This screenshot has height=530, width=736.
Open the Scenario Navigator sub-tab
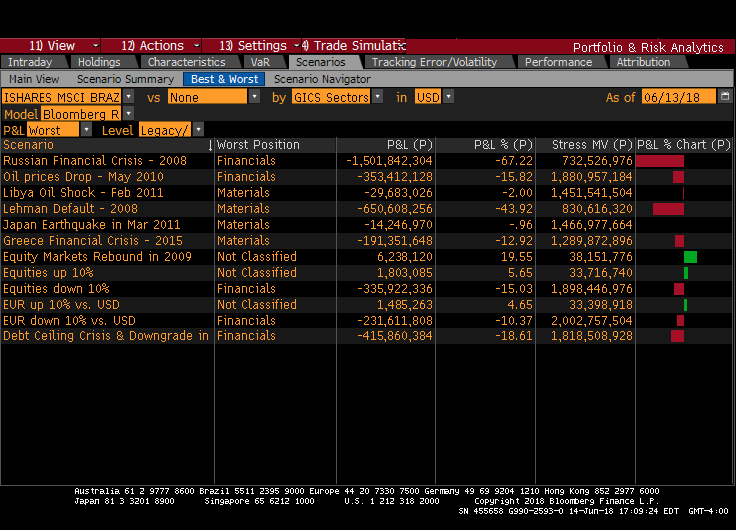pyautogui.click(x=321, y=79)
